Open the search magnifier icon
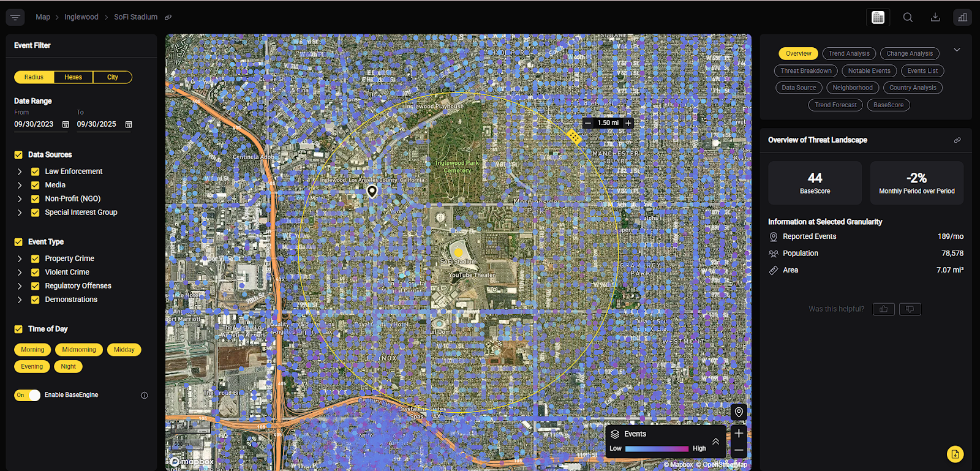 tap(908, 17)
